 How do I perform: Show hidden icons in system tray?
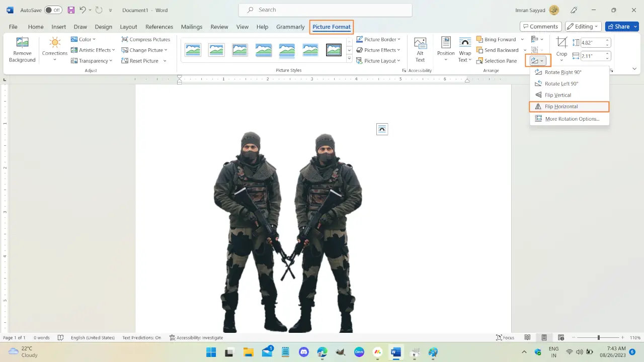524,352
